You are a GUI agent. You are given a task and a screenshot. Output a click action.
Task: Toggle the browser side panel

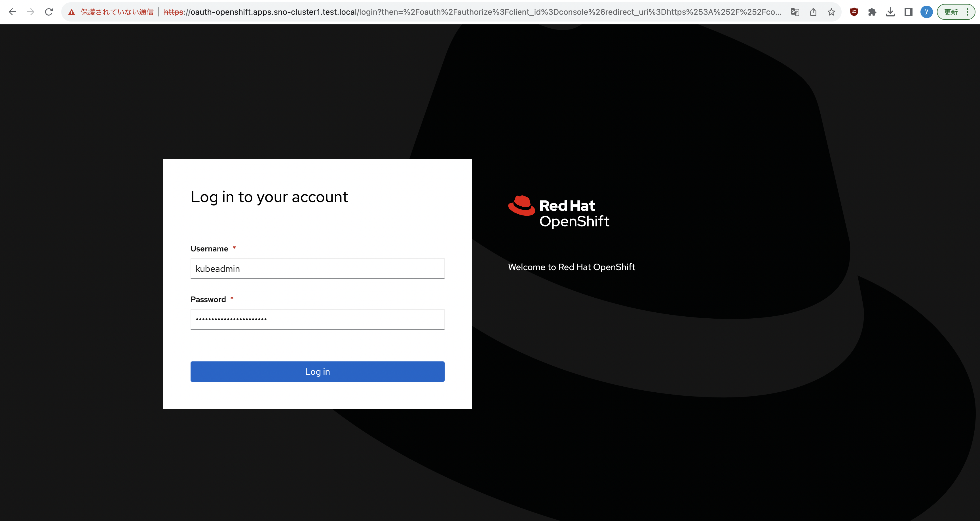click(909, 12)
